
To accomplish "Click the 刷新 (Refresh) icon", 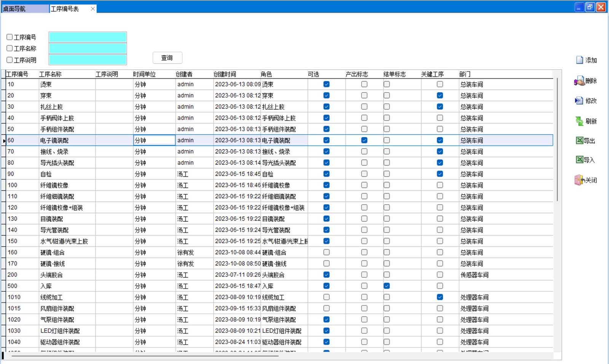I will [x=579, y=121].
